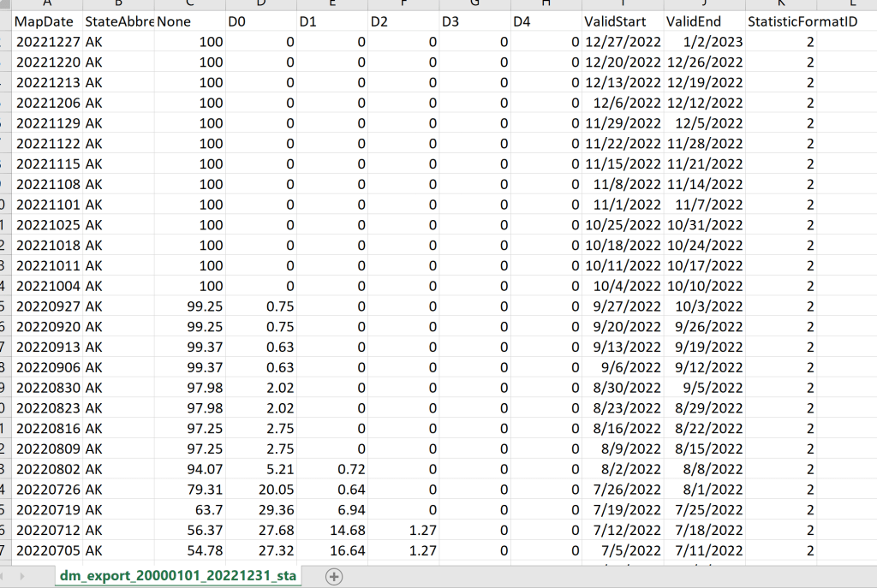
Task: Click the StatisticFormatID header cell
Action: (x=779, y=21)
